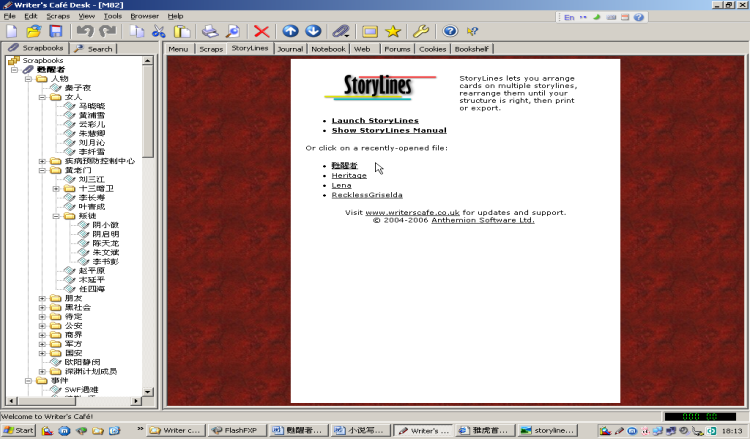This screenshot has width=750, height=439.
Task: Open the Search tab in left panel
Action: click(94, 49)
